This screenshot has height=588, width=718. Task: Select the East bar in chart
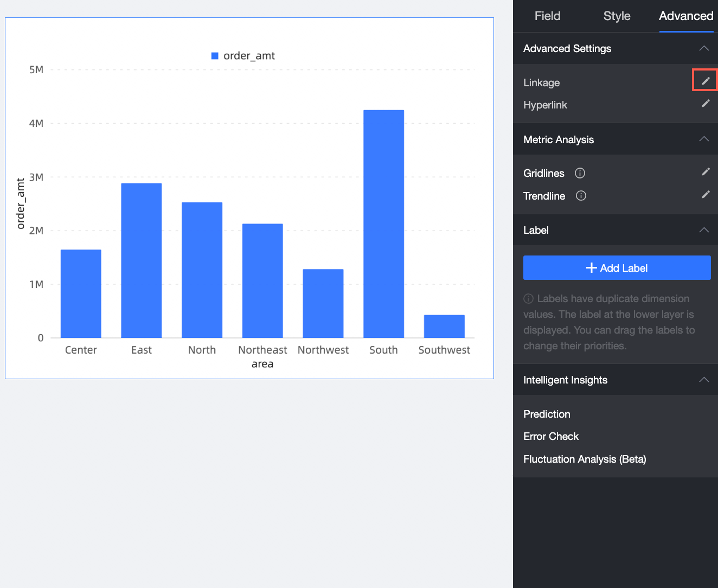click(142, 260)
